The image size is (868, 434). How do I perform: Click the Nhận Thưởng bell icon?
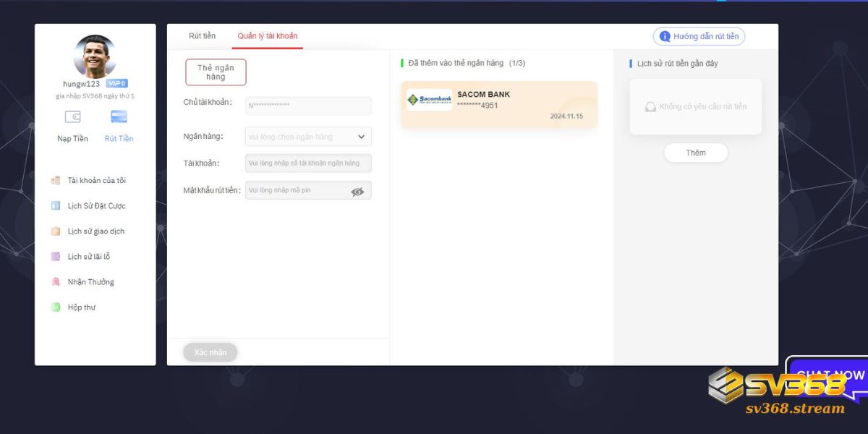(56, 282)
